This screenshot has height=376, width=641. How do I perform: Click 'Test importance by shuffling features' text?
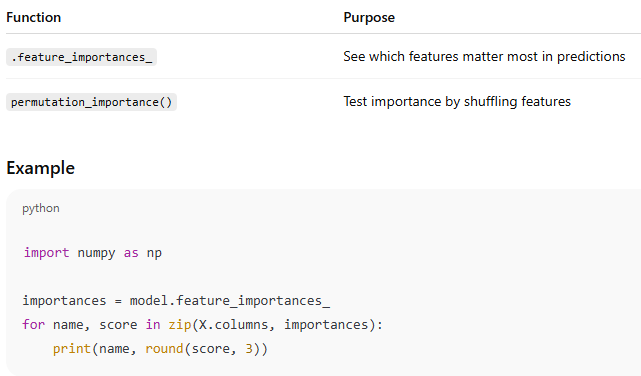[x=457, y=101]
